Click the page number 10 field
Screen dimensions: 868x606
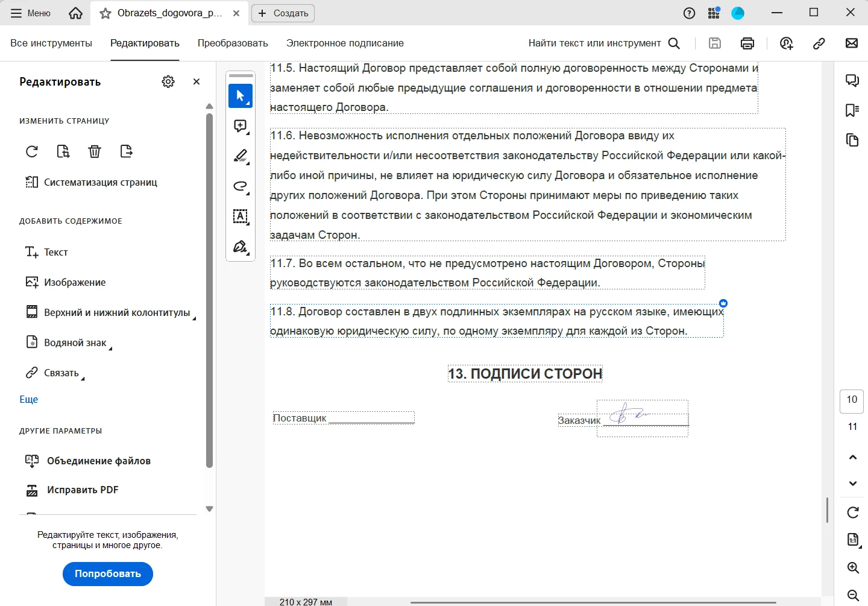point(852,400)
